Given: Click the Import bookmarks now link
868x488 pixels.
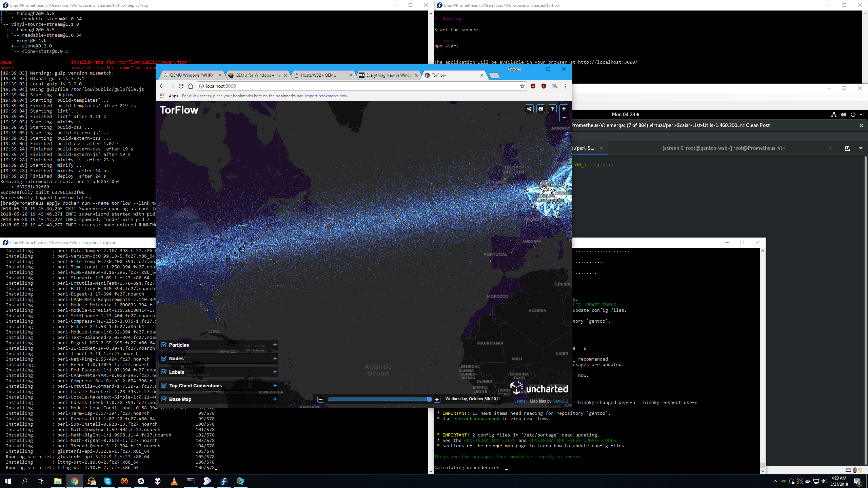Looking at the screenshot, I should pos(328,96).
